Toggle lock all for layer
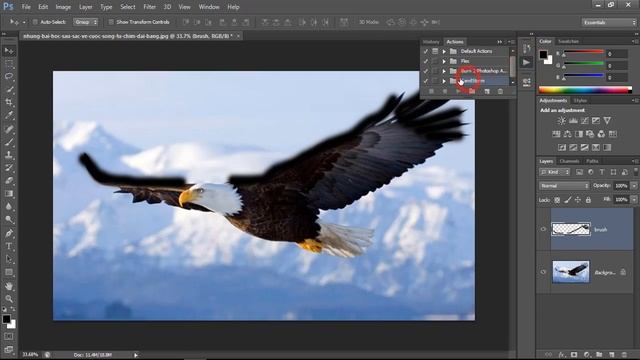The image size is (640, 360). coord(588,200)
